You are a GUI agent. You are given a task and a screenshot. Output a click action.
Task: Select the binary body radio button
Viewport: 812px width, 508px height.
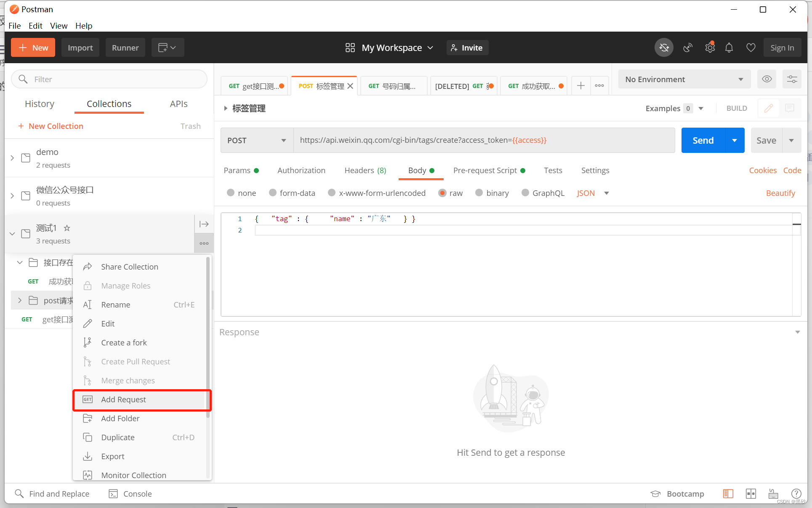point(479,193)
